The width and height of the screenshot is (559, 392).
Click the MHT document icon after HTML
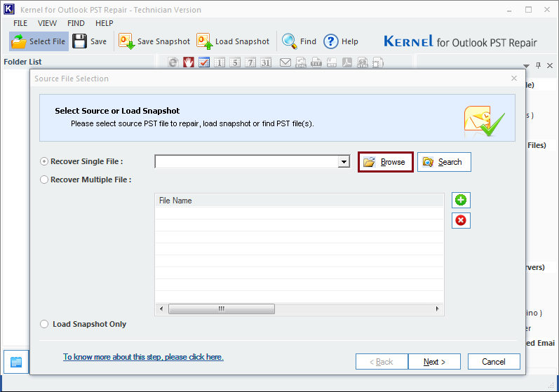(378, 62)
